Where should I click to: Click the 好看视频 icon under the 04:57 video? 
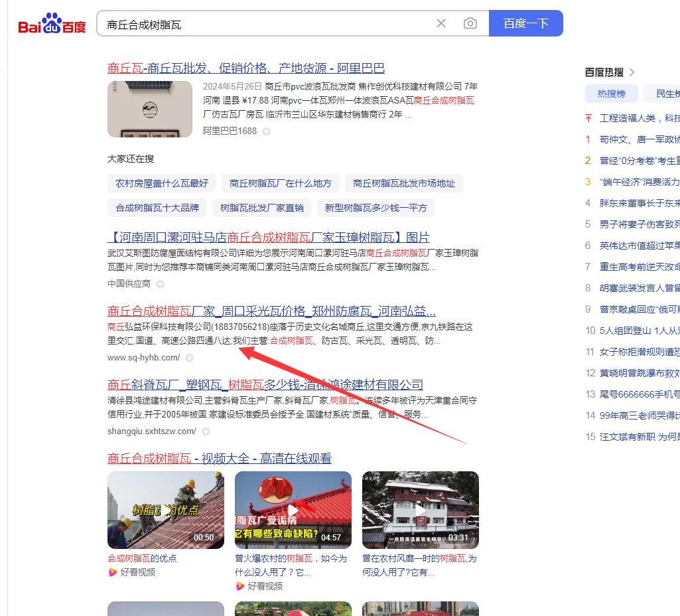click(x=241, y=587)
